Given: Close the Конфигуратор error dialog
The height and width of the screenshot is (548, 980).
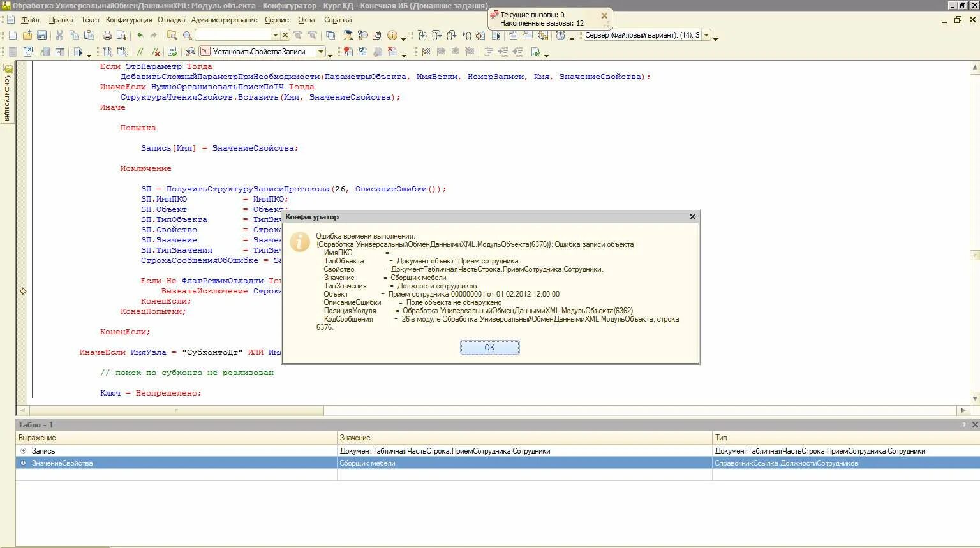Looking at the screenshot, I should click(692, 217).
